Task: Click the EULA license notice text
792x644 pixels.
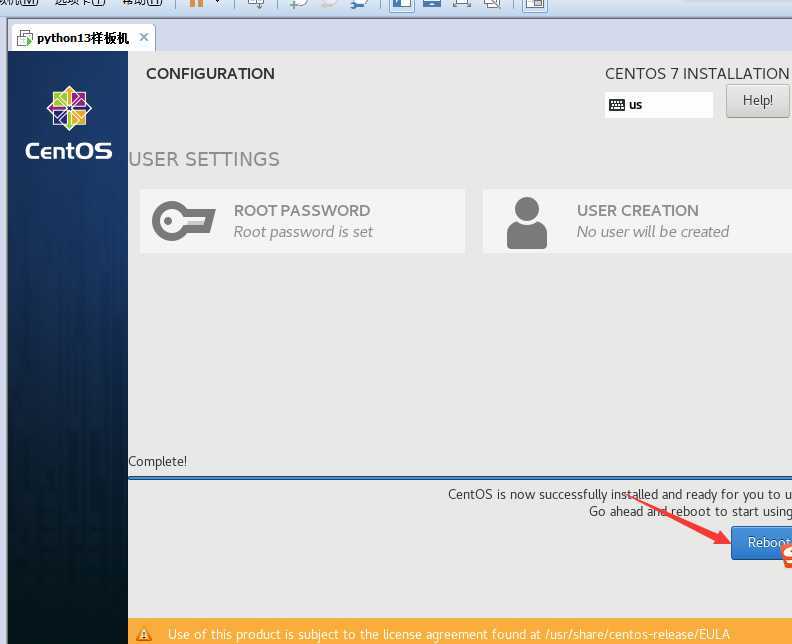Action: pyautogui.click(x=449, y=634)
